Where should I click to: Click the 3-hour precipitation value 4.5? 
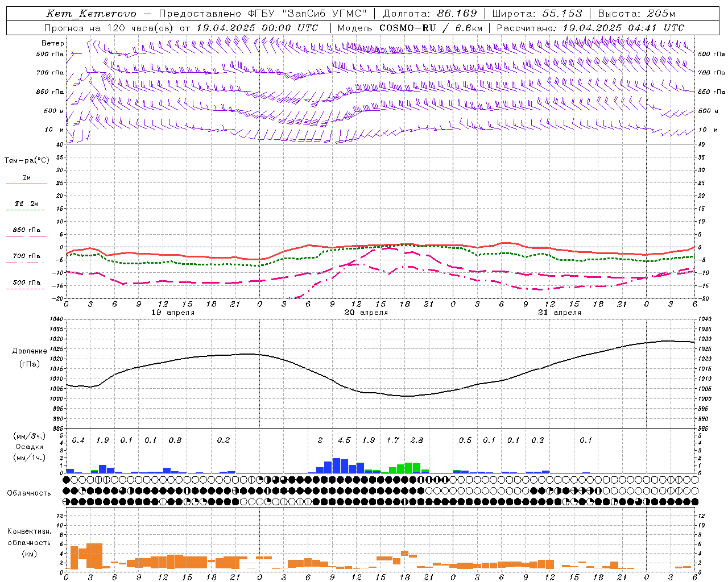(x=344, y=440)
